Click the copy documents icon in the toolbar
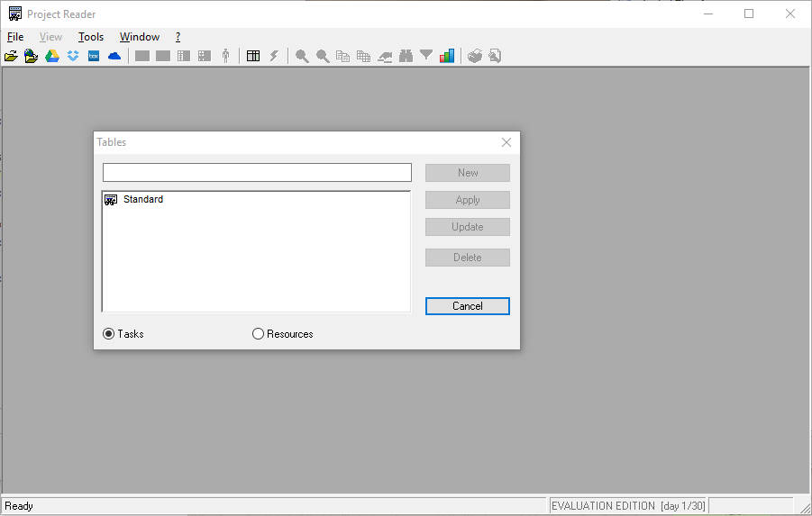 pyautogui.click(x=342, y=56)
